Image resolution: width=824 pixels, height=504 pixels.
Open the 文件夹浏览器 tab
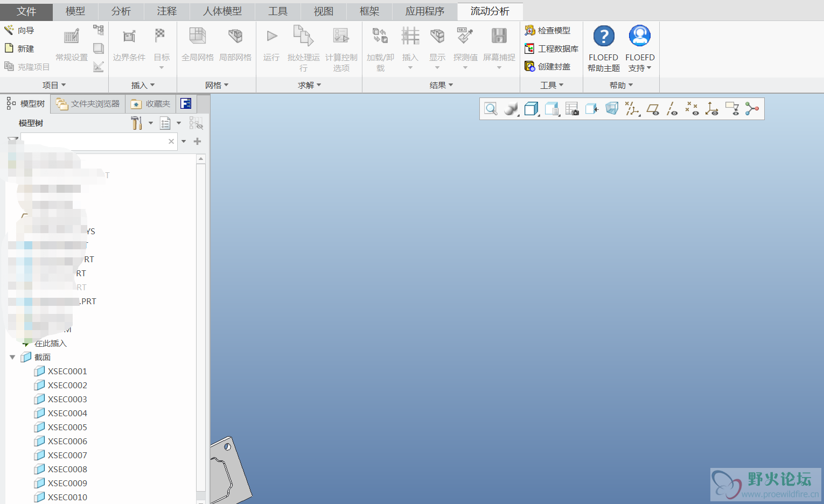(88, 104)
